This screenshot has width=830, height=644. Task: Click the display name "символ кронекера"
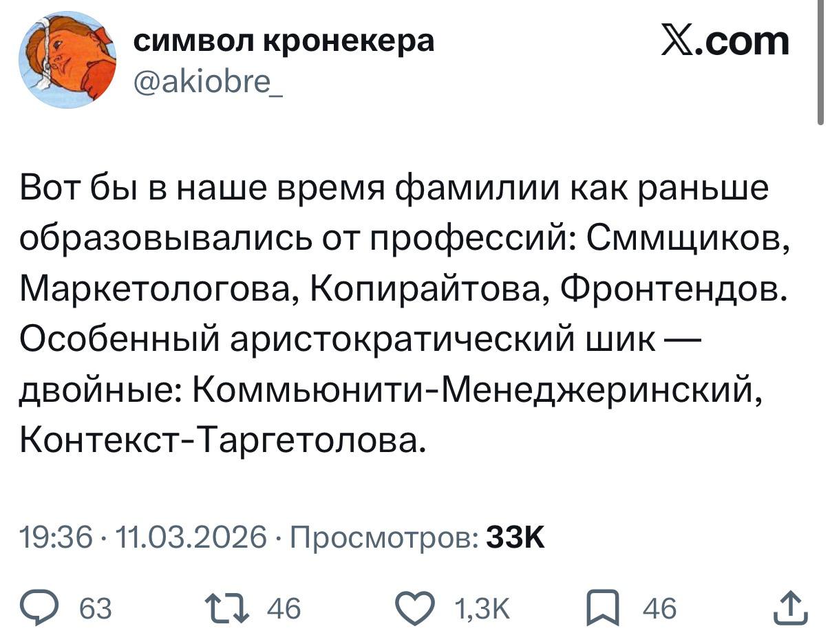tap(283, 41)
